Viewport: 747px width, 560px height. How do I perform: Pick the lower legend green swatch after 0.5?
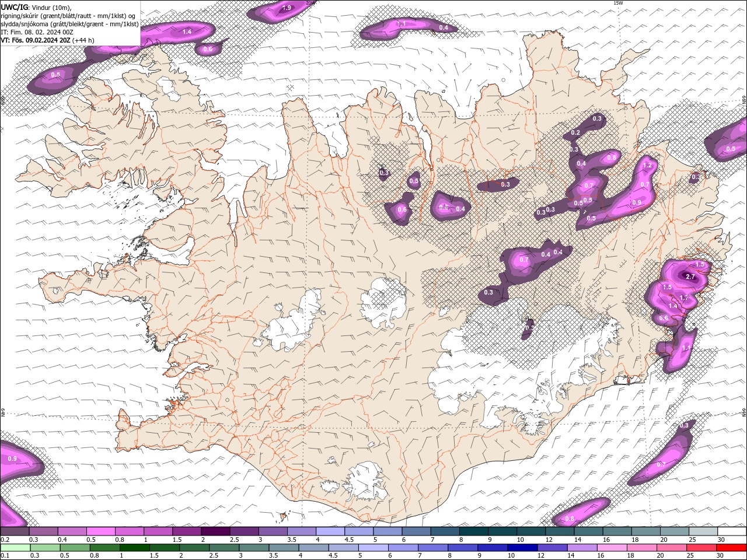75,547
